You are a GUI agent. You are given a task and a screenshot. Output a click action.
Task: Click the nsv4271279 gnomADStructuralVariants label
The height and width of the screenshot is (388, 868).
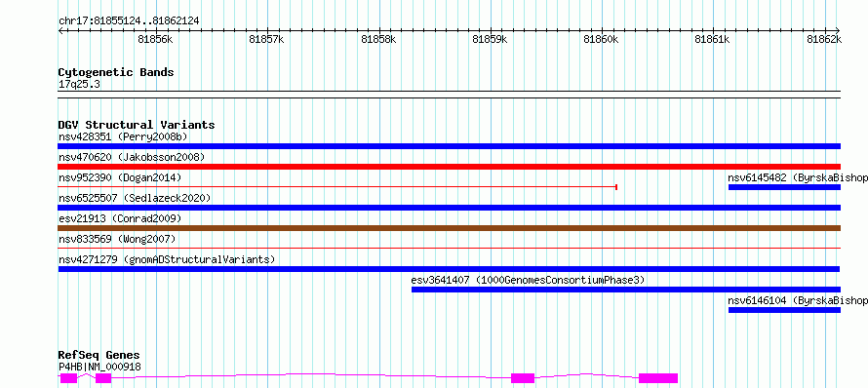167,259
